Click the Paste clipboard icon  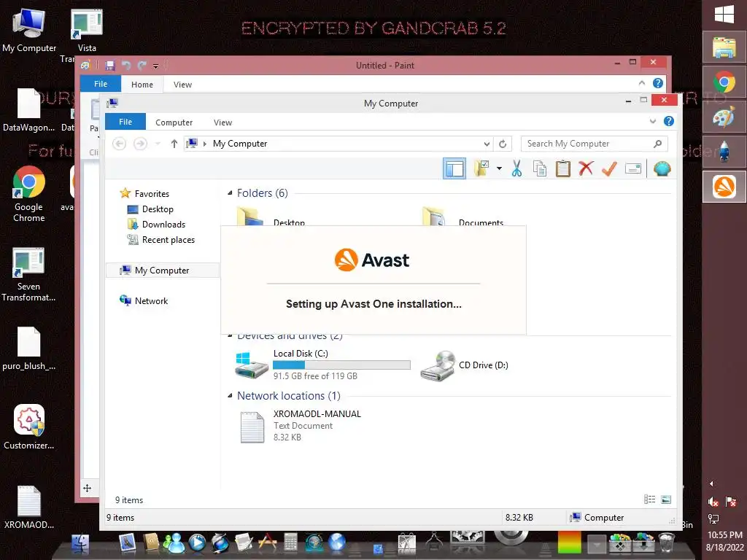click(x=562, y=168)
